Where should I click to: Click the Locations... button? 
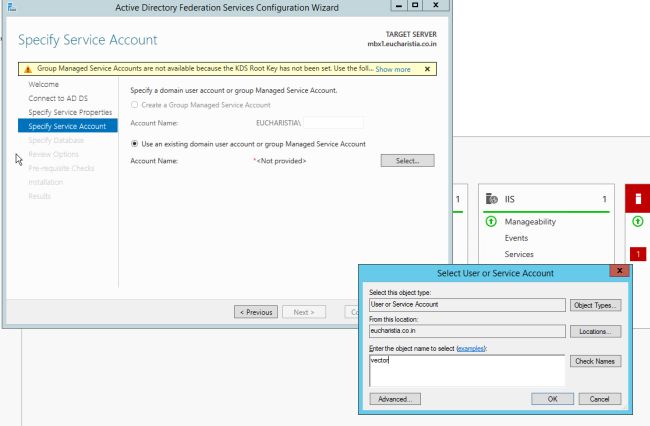click(595, 332)
